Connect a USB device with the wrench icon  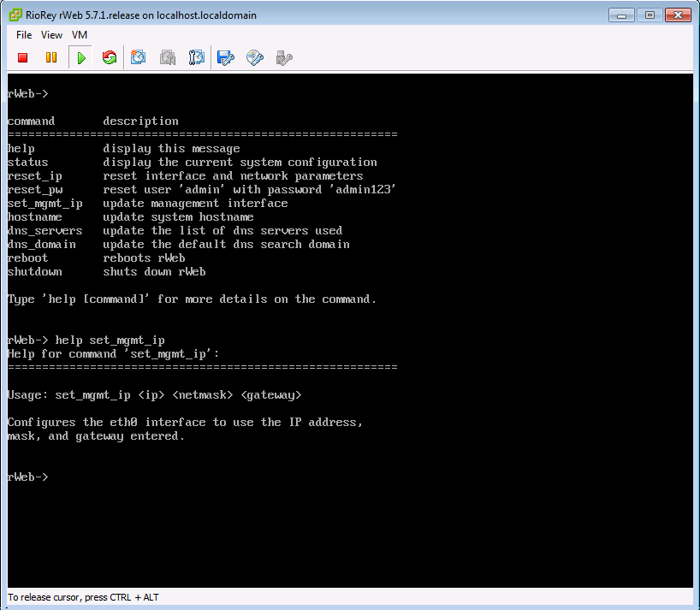coord(284,57)
